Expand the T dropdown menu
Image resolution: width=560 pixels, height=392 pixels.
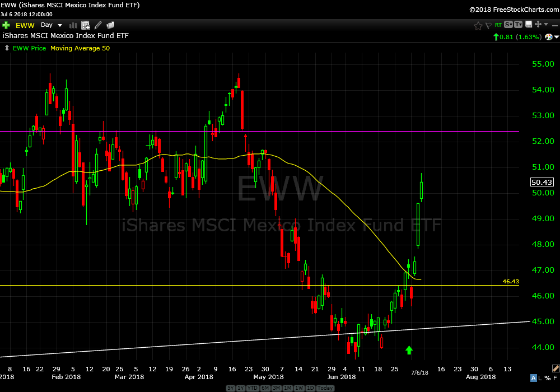coord(518,25)
